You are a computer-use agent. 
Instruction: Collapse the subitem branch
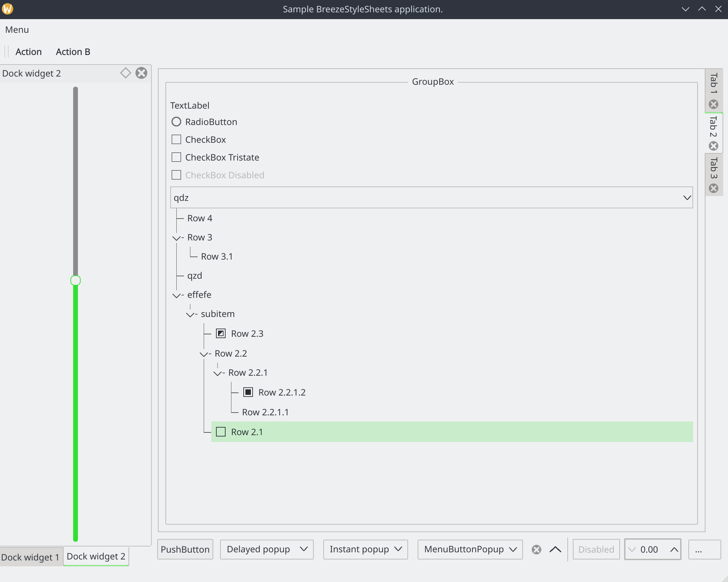click(190, 315)
